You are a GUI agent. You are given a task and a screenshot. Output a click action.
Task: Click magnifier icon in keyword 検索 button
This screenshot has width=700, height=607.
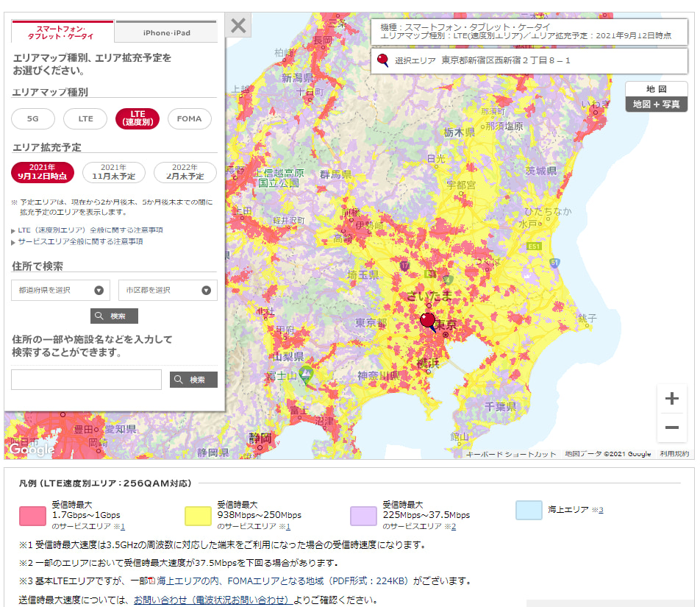(179, 380)
